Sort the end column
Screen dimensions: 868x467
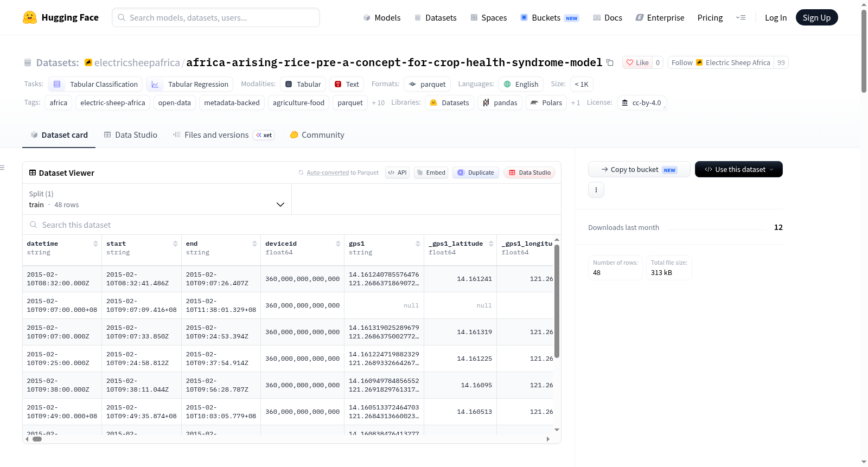click(254, 244)
